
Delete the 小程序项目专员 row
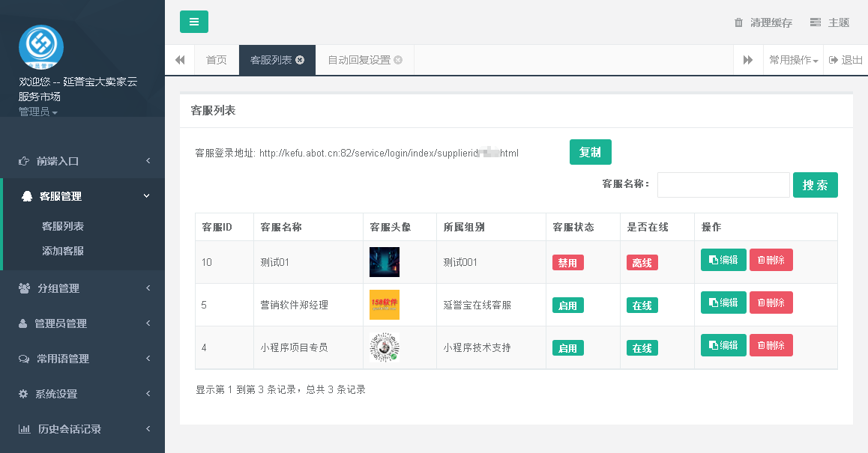pos(771,345)
